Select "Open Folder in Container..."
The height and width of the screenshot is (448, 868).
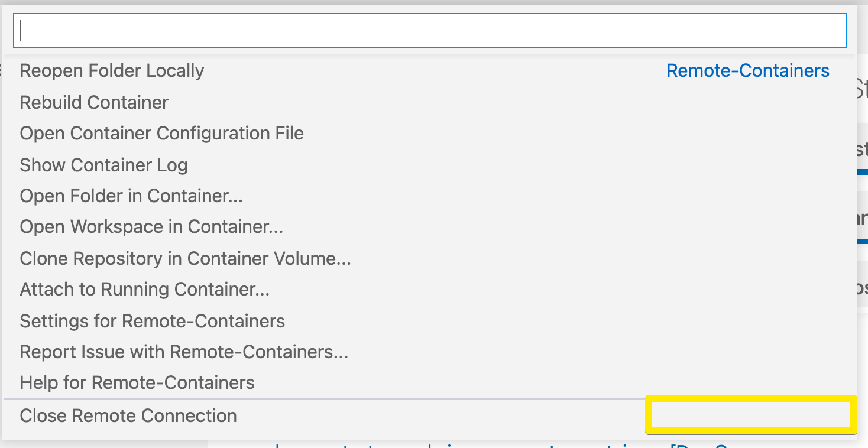(131, 196)
